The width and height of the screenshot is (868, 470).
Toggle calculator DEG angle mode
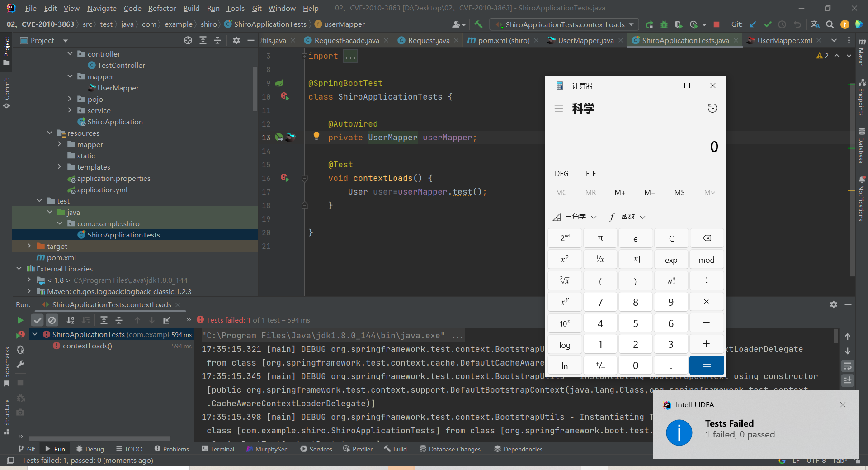[x=561, y=174]
